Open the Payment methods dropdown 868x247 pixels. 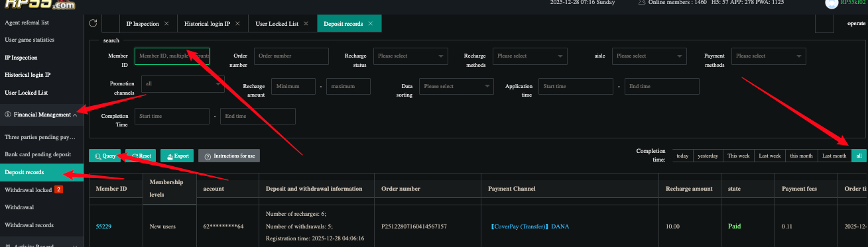click(769, 56)
